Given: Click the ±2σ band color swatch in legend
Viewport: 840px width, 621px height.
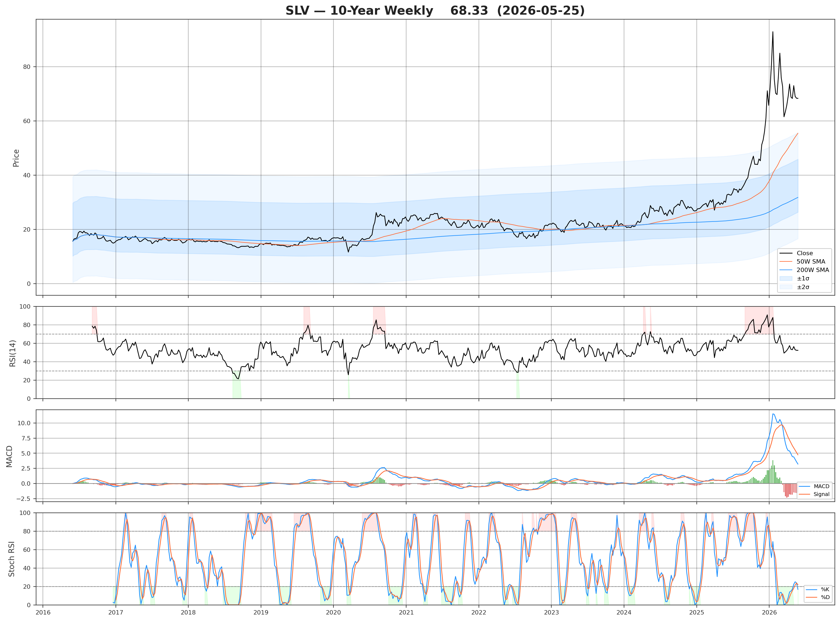Looking at the screenshot, I should pos(786,287).
